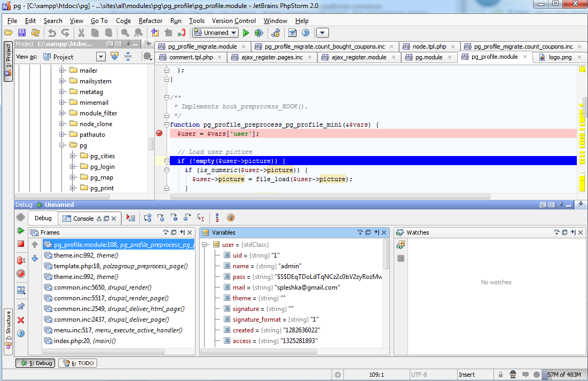Open the View as Project dropdown
The width and height of the screenshot is (588, 381).
click(100, 57)
